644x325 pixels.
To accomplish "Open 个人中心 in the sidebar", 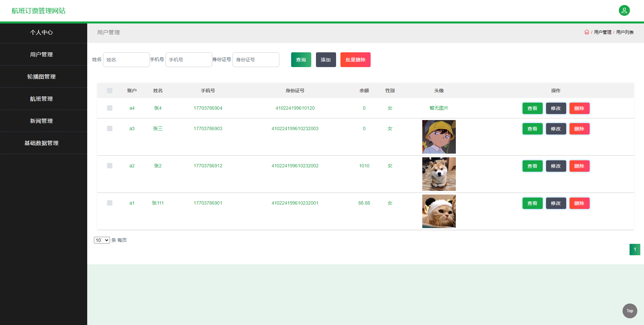I will [x=42, y=32].
